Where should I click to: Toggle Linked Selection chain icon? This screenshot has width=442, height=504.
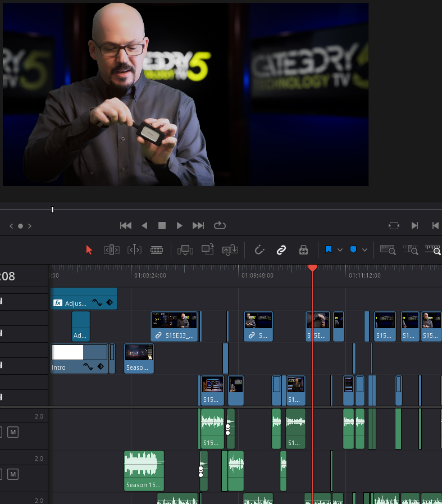click(281, 250)
